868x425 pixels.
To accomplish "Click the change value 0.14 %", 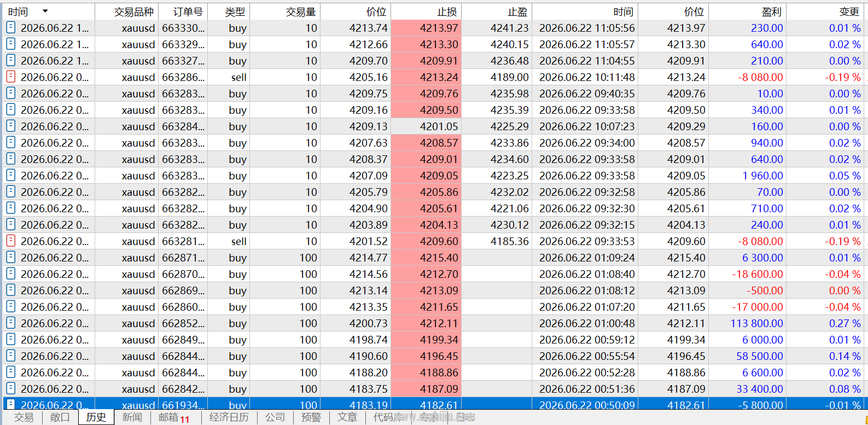I will (844, 356).
